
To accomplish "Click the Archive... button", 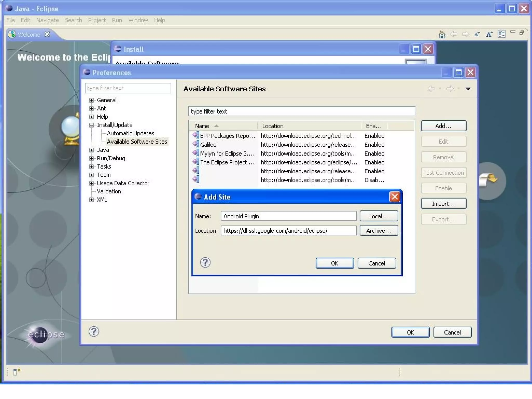I will coord(378,231).
